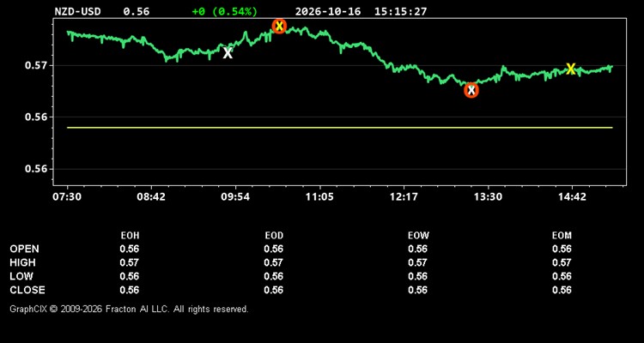Click the CLOSE row label
The width and height of the screenshot is (644, 343).
[27, 290]
